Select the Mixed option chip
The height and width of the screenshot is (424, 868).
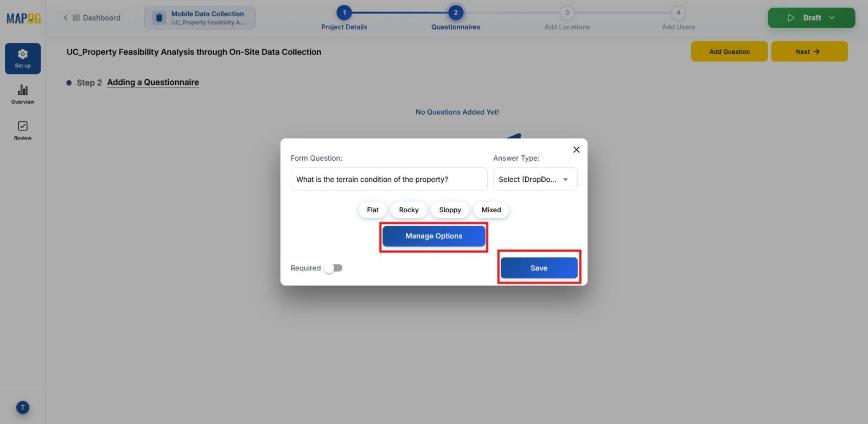coord(491,210)
